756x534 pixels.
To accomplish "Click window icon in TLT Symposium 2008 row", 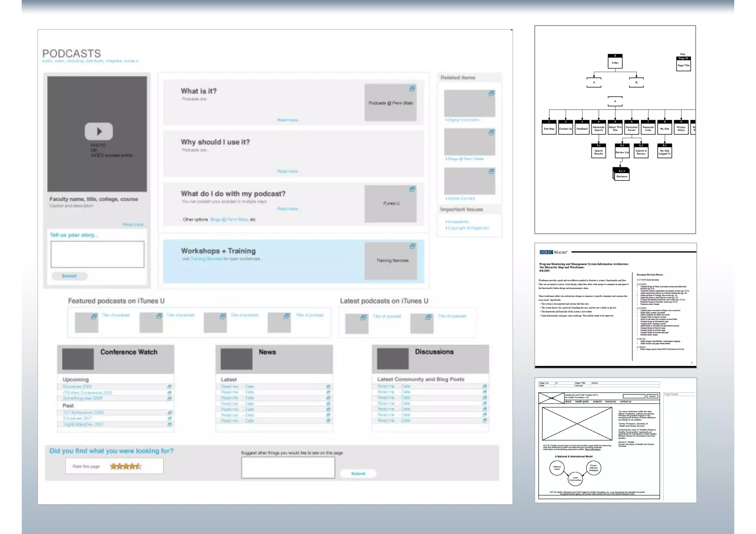I will coord(169,413).
